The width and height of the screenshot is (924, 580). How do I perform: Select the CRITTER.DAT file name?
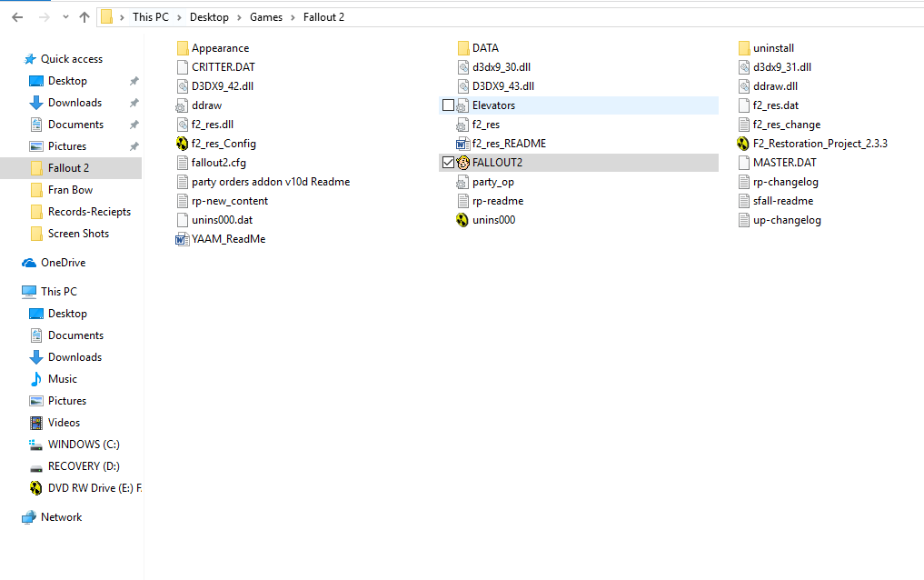(224, 67)
